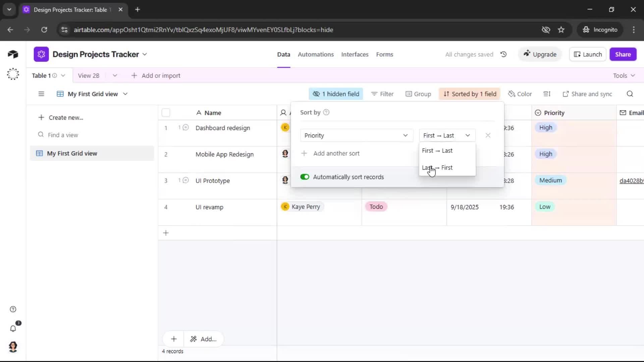Click the 1 hidden field button
Viewport: 644px width, 362px height.
point(336,94)
